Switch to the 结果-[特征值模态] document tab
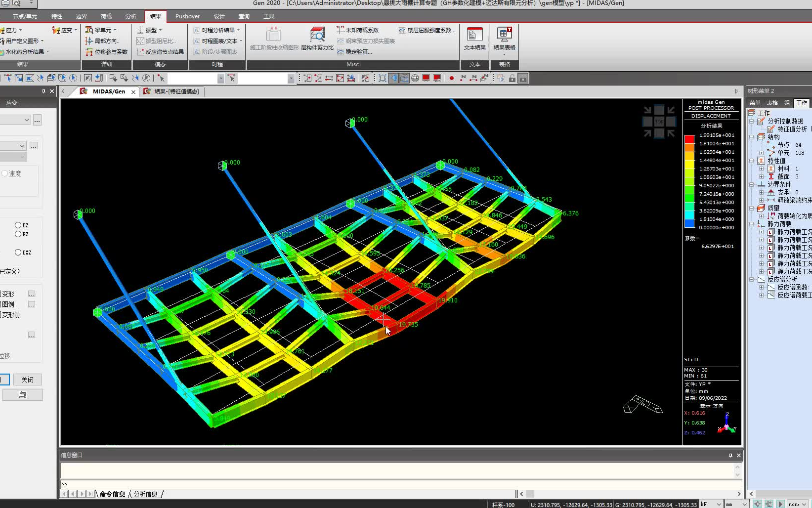The image size is (812, 508). coord(171,91)
